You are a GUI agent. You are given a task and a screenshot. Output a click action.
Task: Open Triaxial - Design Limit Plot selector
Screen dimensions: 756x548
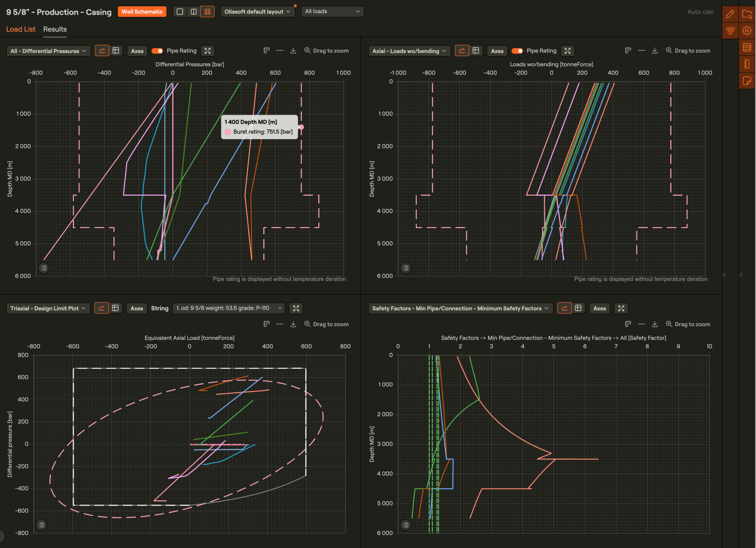coord(48,308)
